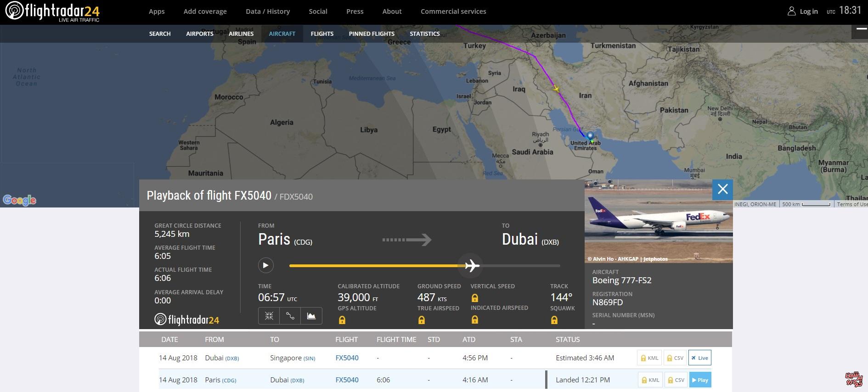Screen dimensions: 868x392
Task: Click the Vertical Speed lock icon
Action: pyautogui.click(x=475, y=298)
